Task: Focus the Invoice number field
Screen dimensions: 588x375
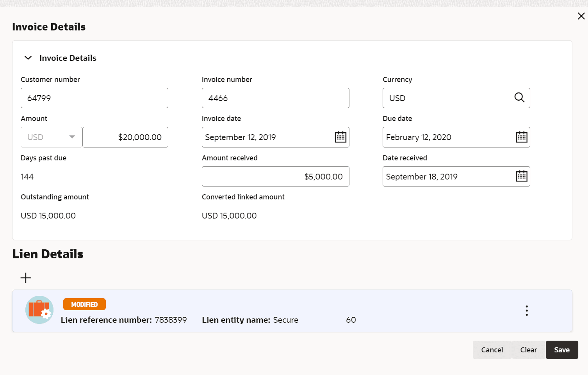Action: [x=275, y=98]
